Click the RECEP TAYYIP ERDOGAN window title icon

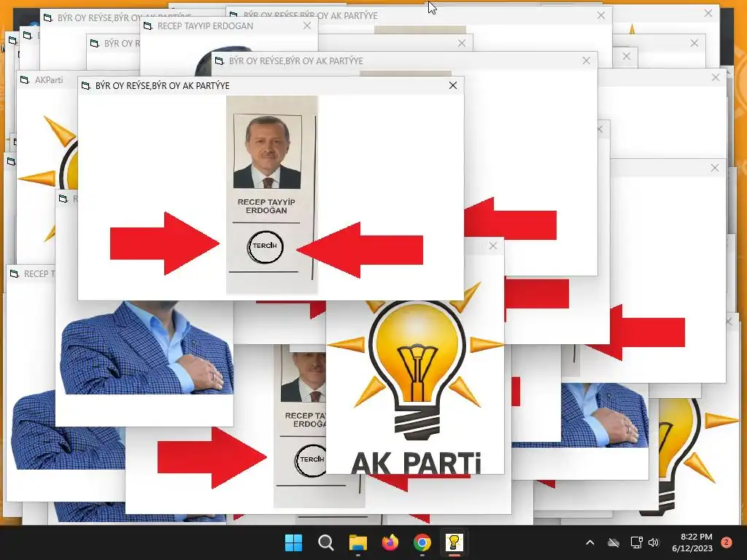(147, 26)
